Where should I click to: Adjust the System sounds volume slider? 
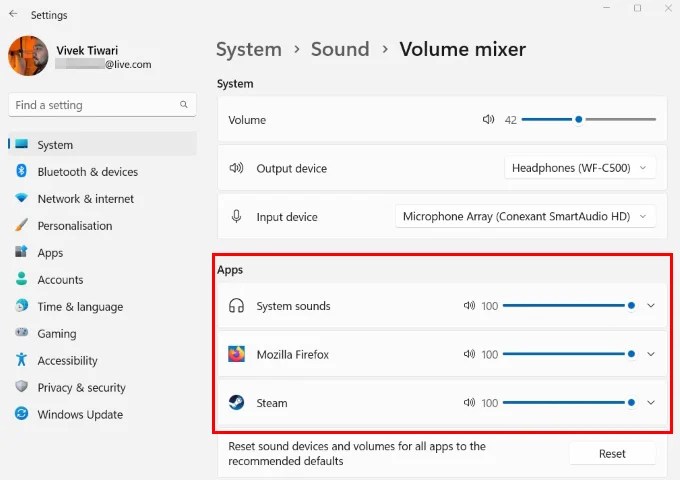click(569, 306)
